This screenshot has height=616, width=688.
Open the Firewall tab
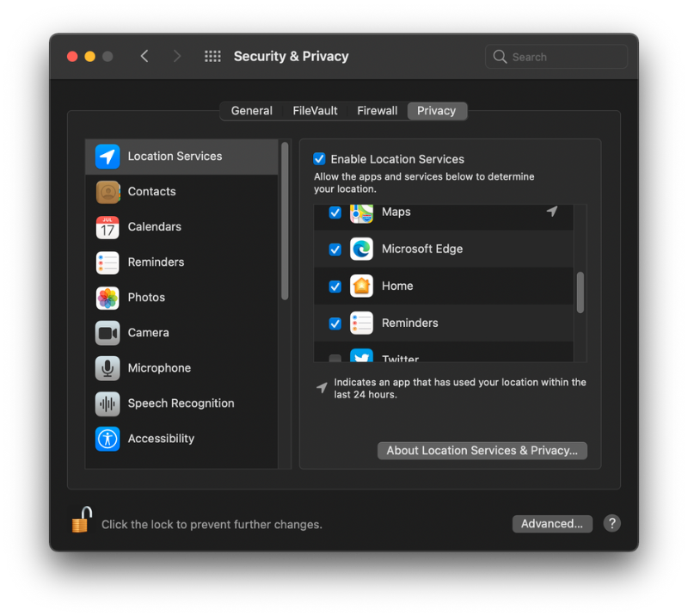click(377, 110)
